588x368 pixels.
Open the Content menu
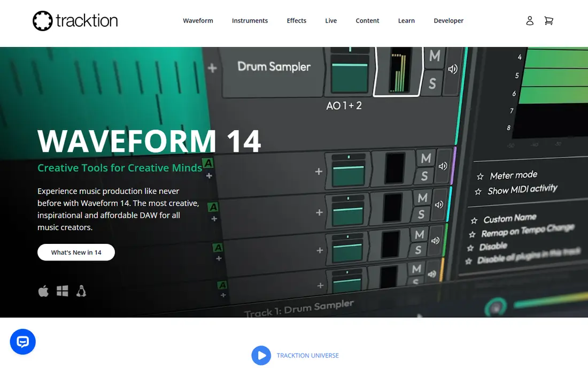(367, 21)
